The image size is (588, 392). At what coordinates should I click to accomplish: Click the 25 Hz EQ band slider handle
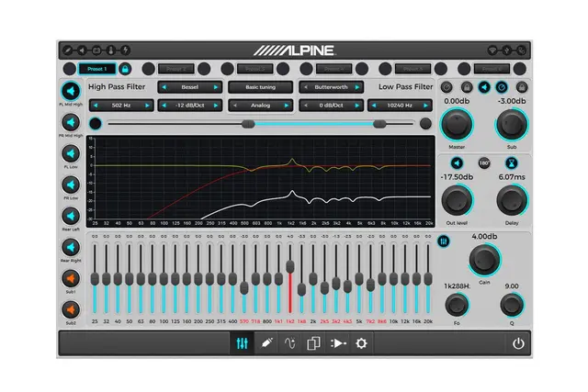95,279
